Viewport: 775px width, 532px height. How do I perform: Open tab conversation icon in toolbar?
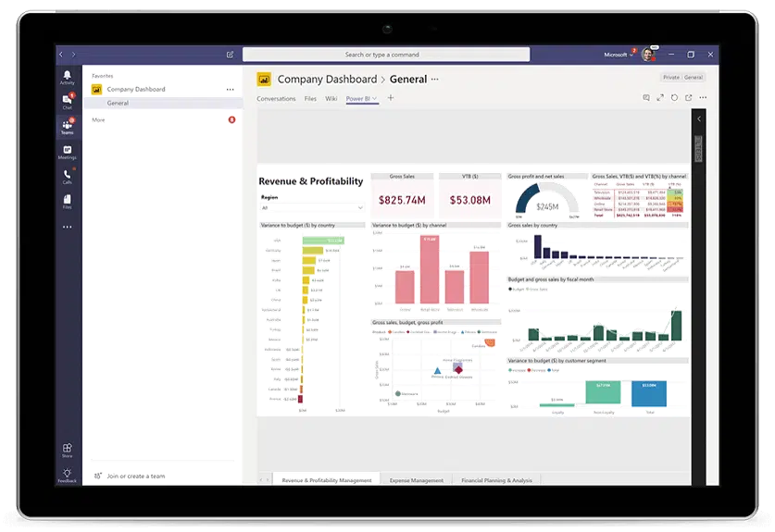click(646, 97)
